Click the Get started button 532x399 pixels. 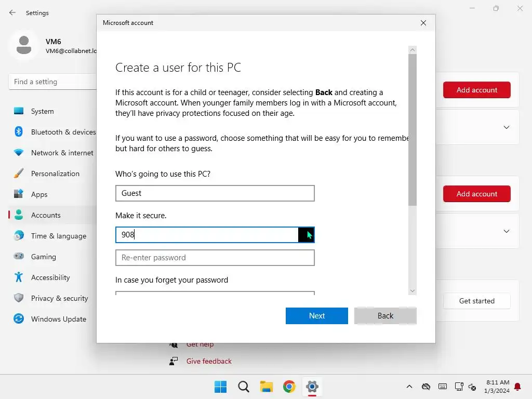tap(477, 301)
